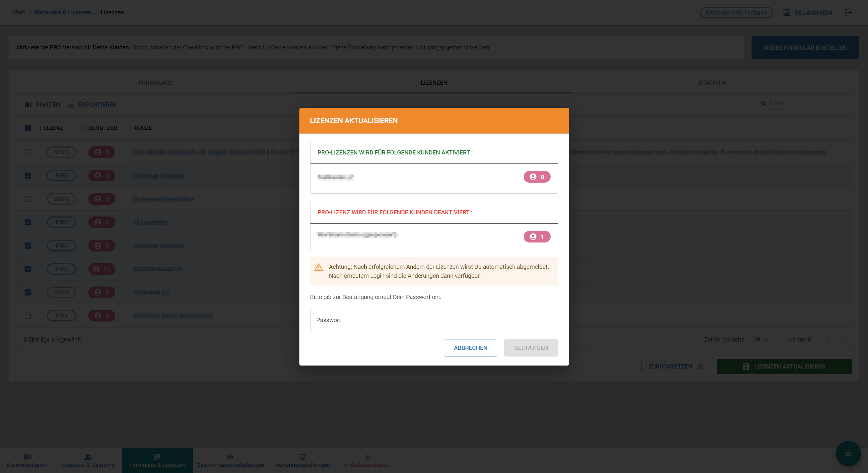Open the floating menu button bottom right
This screenshot has width=868, height=473.
pyautogui.click(x=848, y=454)
